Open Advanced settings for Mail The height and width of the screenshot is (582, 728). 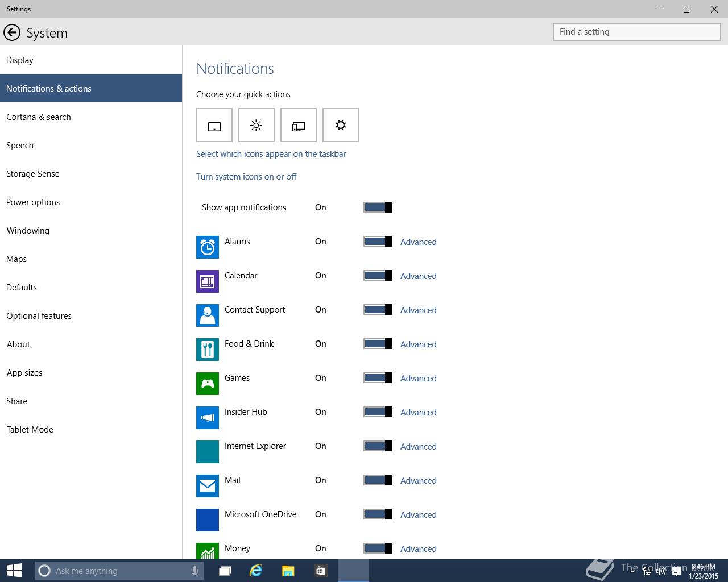coord(419,481)
